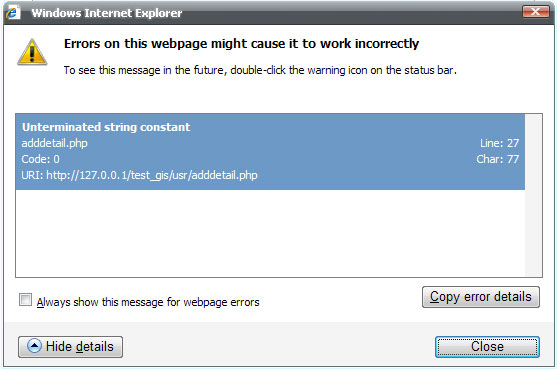
Task: Click the Always show this message label
Action: tap(148, 302)
